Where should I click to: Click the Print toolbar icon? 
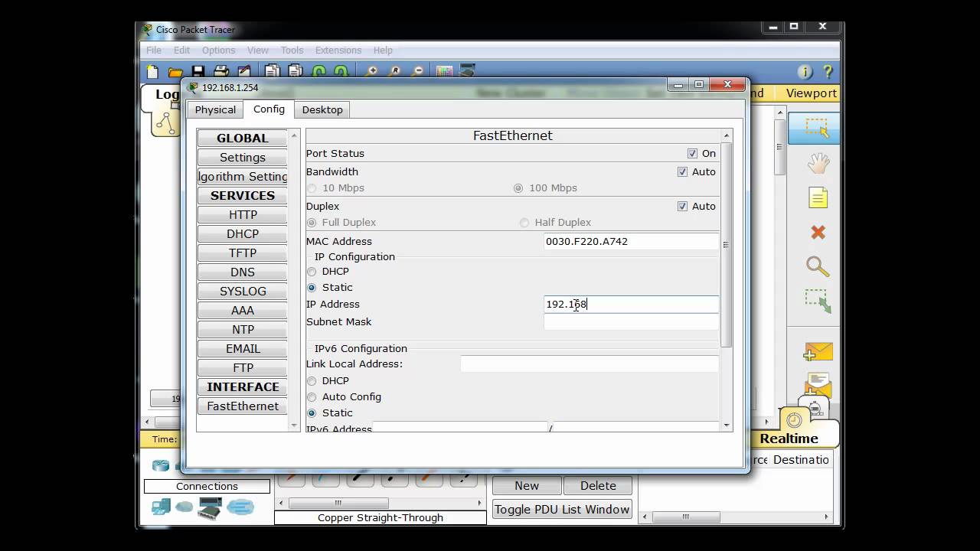pyautogui.click(x=221, y=72)
